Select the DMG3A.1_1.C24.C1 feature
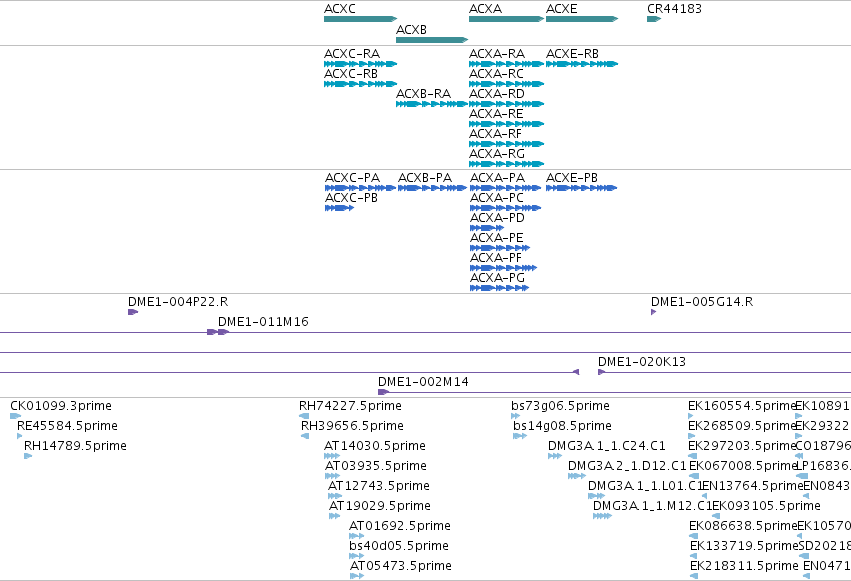 [555, 456]
